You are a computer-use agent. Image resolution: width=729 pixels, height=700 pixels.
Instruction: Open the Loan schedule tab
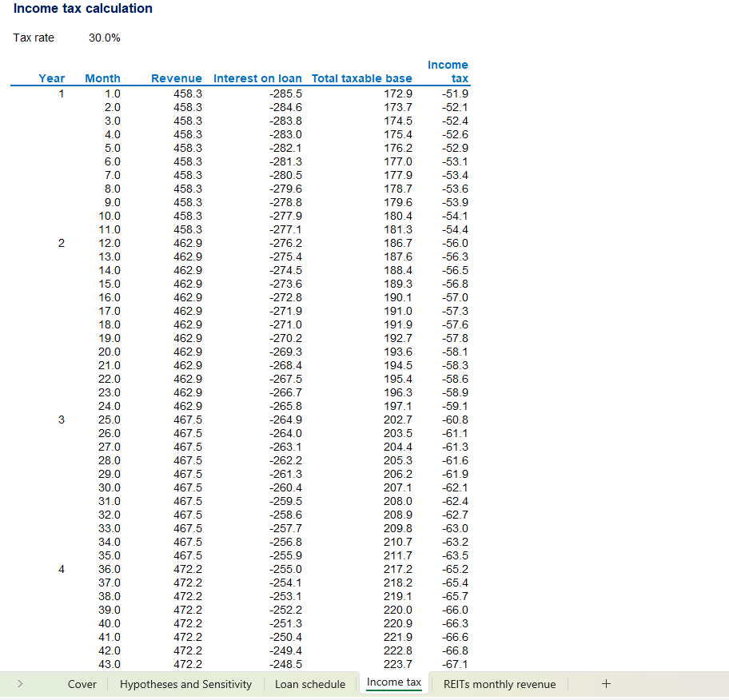coord(310,684)
